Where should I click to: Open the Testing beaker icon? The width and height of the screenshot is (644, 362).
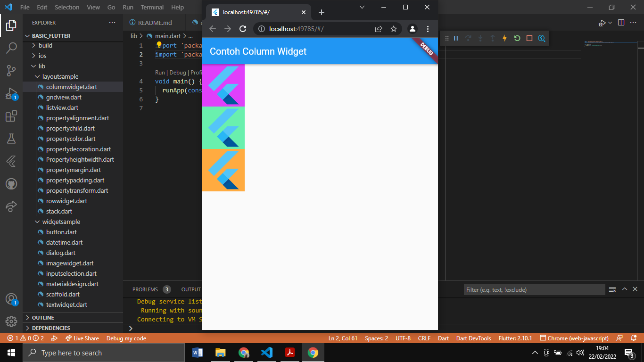click(x=11, y=139)
